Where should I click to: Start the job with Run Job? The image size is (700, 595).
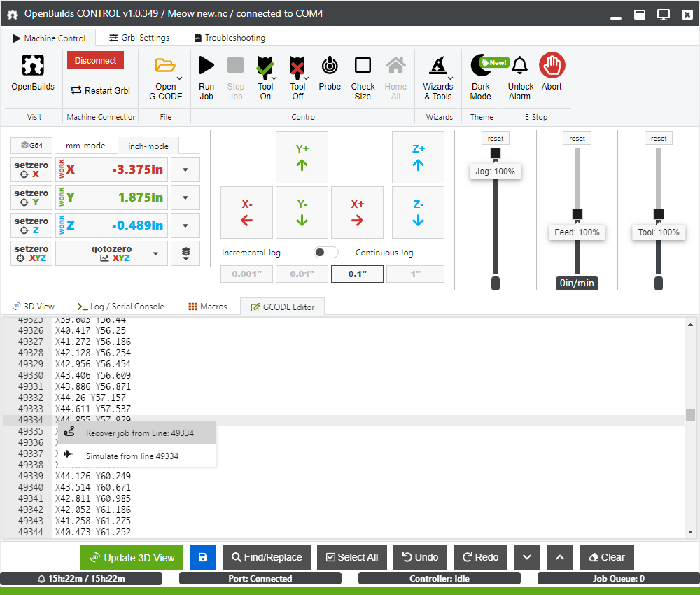click(x=206, y=78)
